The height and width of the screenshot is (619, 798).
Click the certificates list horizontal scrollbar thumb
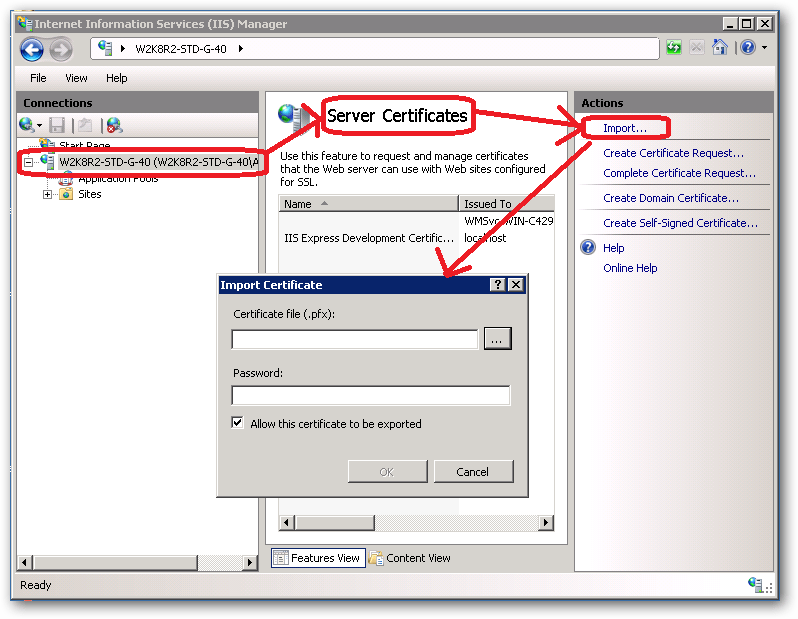pos(335,523)
